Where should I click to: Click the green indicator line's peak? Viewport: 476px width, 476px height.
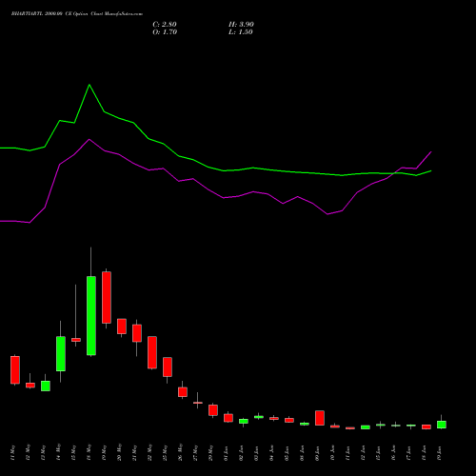(89, 85)
